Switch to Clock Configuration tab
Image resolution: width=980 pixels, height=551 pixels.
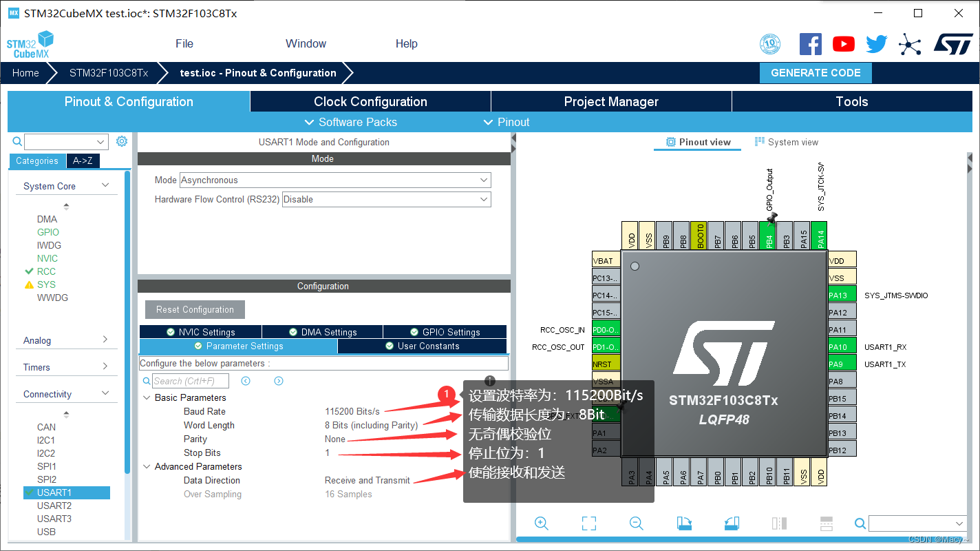[x=370, y=101]
